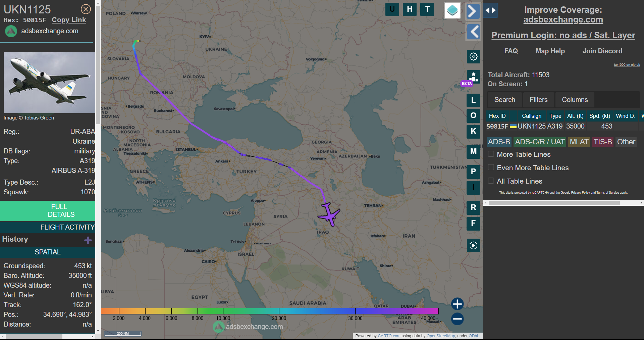Image resolution: width=644 pixels, height=340 pixels.
Task: Toggle the I map button
Action: tap(473, 188)
